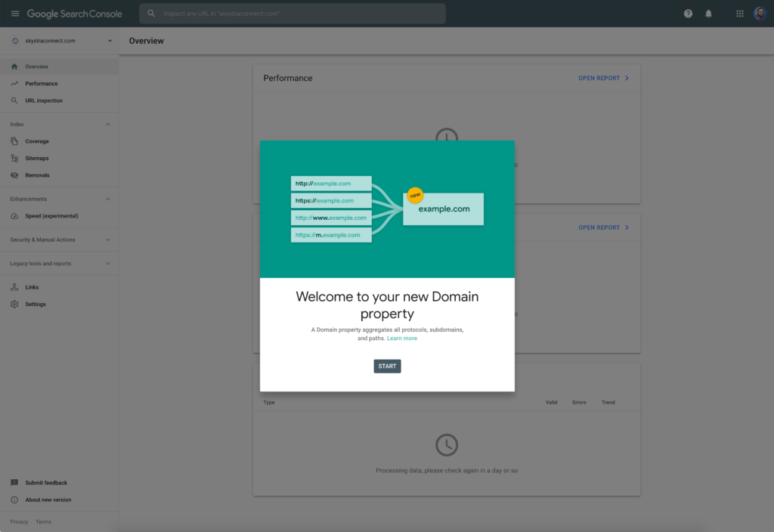This screenshot has width=774, height=532.
Task: Click Open Report for Performance card
Action: [603, 78]
